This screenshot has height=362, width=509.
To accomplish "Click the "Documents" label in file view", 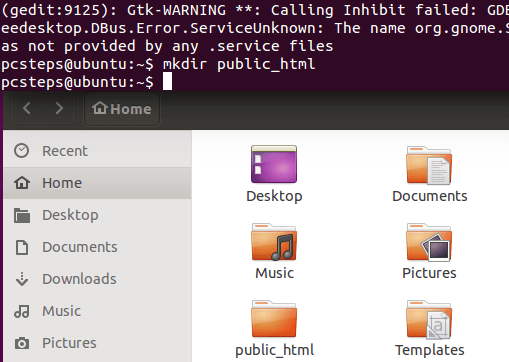I will click(430, 196).
